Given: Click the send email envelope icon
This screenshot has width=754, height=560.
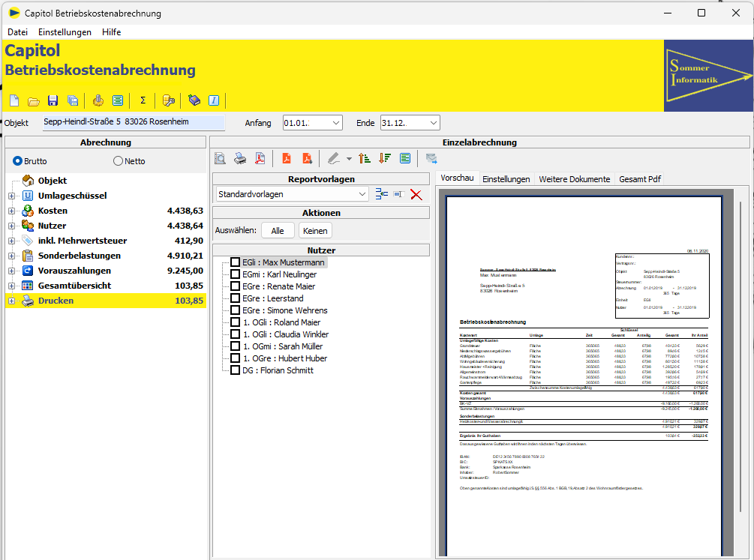Looking at the screenshot, I should coord(431,158).
